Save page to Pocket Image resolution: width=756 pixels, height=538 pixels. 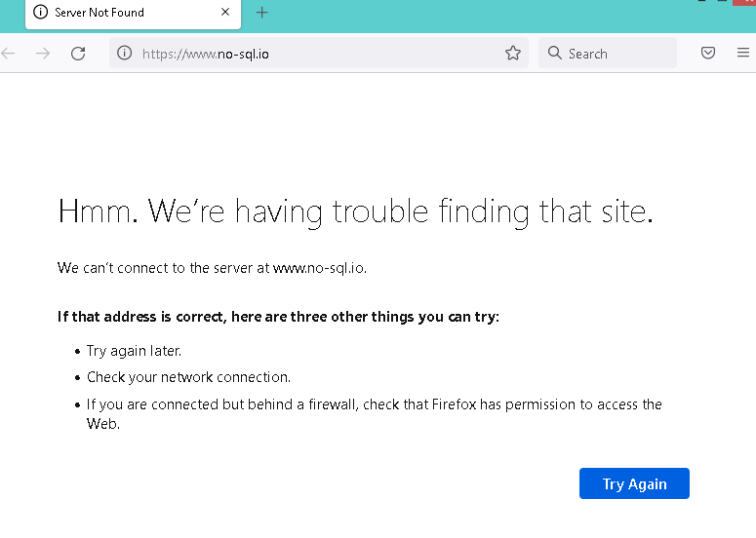[709, 54]
